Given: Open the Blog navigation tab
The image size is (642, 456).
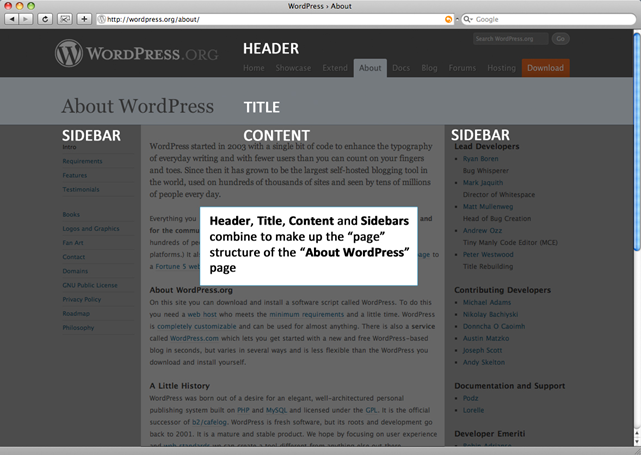Looking at the screenshot, I should (429, 68).
